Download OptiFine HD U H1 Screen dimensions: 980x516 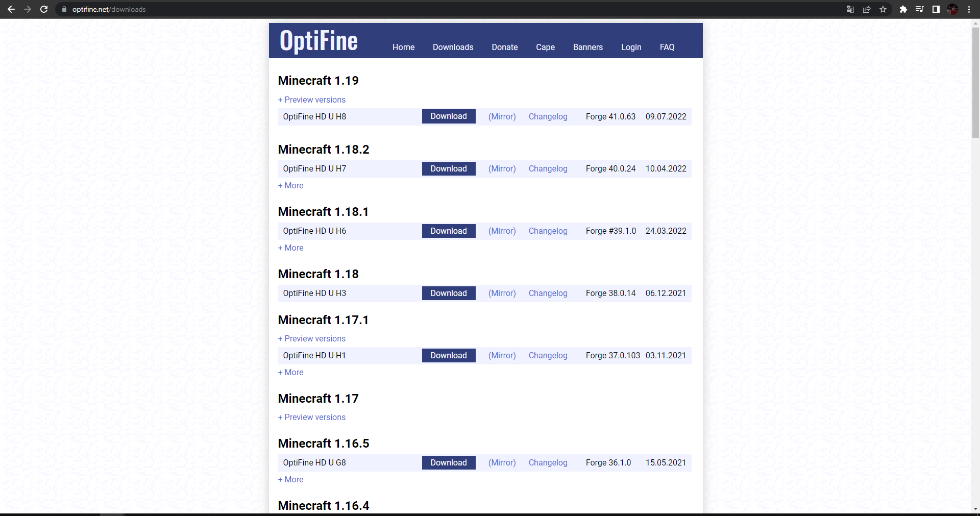449,355
